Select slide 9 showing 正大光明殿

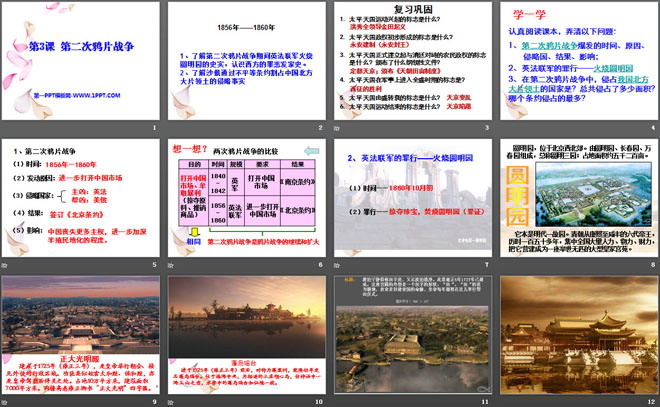coord(80,335)
